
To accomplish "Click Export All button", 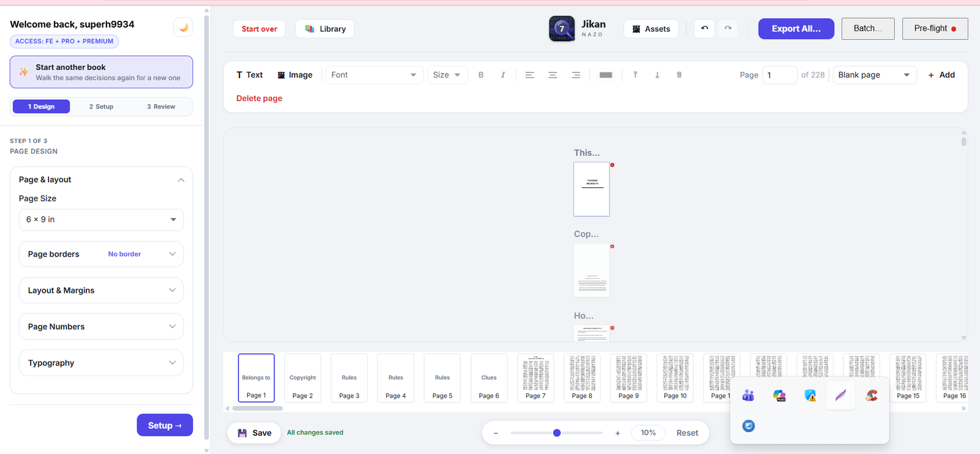I will (x=796, y=29).
